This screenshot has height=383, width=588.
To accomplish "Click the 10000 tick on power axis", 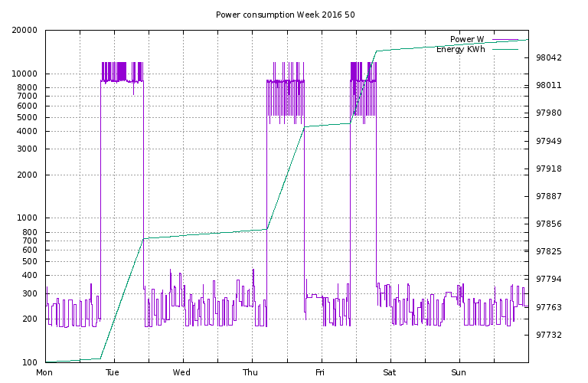I will pos(24,74).
